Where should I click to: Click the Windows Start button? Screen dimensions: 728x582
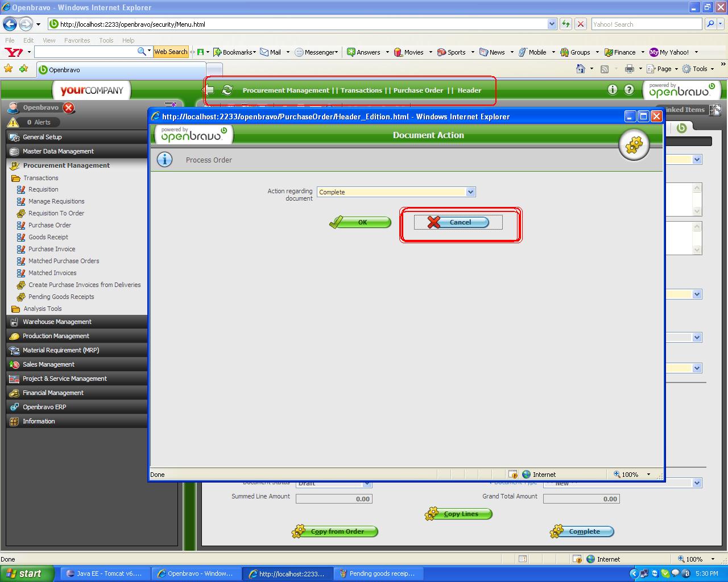coord(27,573)
